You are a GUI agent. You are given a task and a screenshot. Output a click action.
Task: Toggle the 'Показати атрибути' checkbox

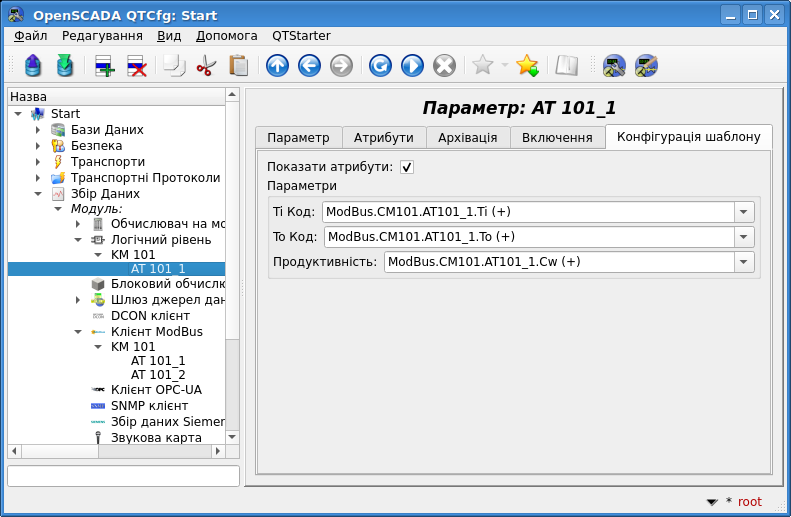point(407,167)
